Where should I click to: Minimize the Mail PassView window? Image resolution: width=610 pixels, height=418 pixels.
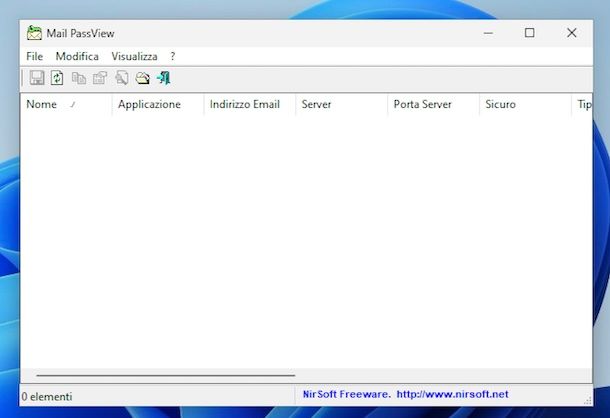click(x=488, y=33)
